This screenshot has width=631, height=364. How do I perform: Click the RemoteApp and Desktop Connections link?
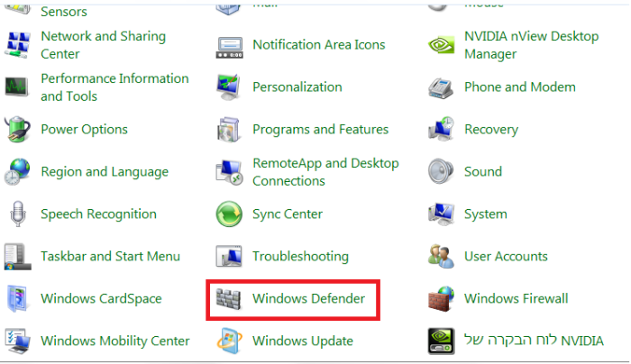pos(325,172)
